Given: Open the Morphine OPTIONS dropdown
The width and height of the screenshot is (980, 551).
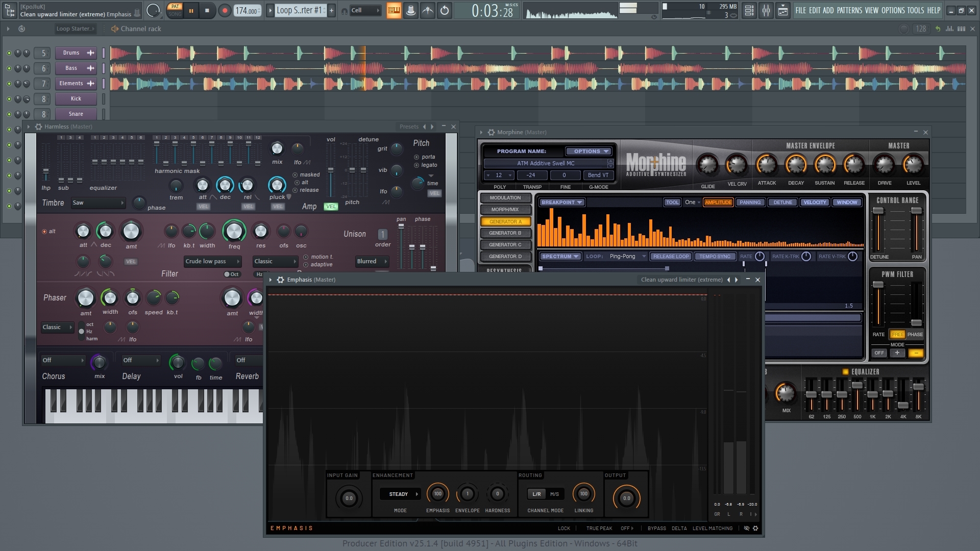Looking at the screenshot, I should [588, 152].
